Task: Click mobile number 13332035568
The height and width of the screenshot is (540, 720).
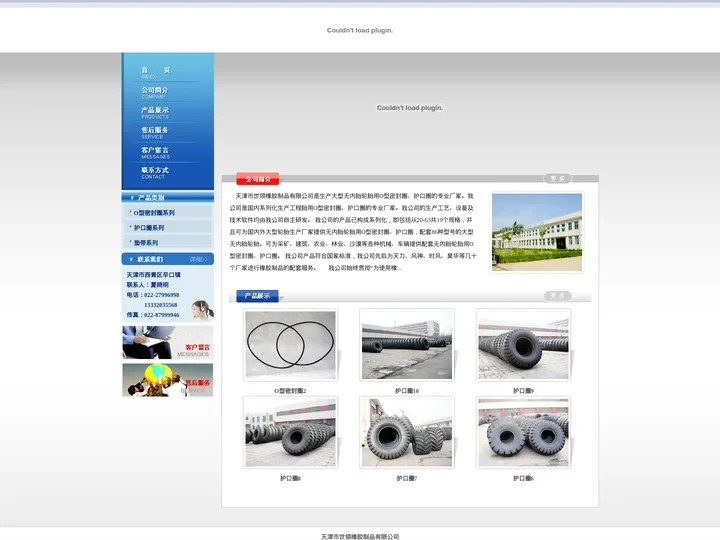Action: point(161,305)
